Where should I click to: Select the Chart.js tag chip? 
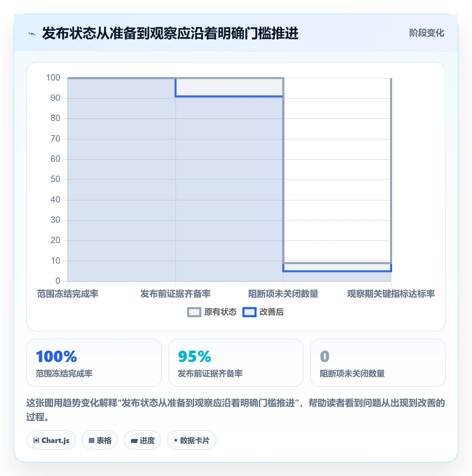click(x=51, y=440)
